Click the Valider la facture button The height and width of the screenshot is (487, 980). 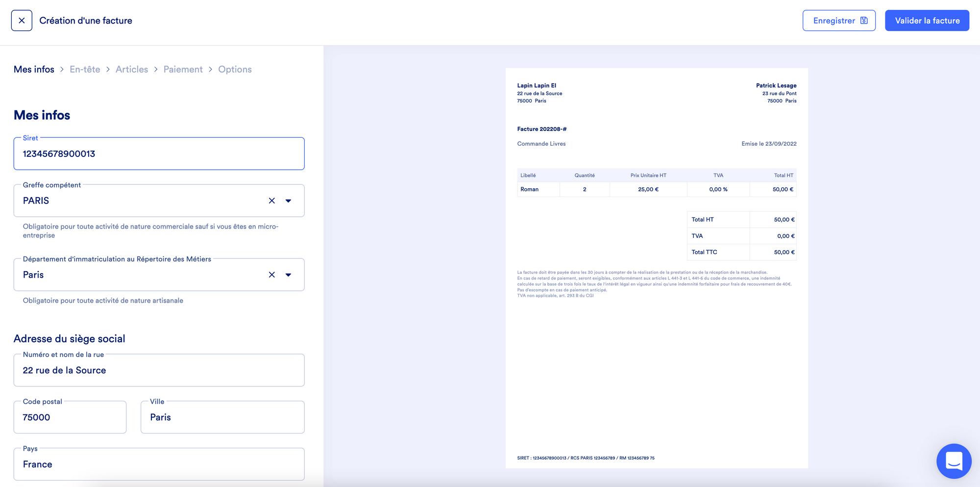[x=927, y=21]
